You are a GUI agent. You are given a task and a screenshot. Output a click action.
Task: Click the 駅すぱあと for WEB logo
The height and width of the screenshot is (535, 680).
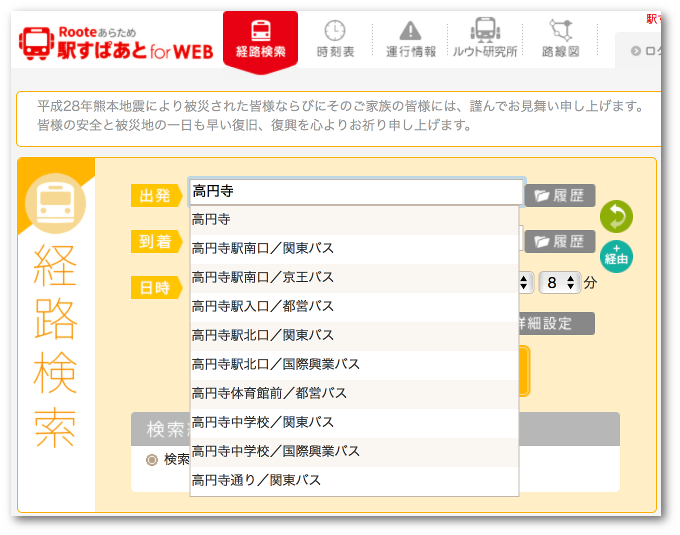coord(116,43)
